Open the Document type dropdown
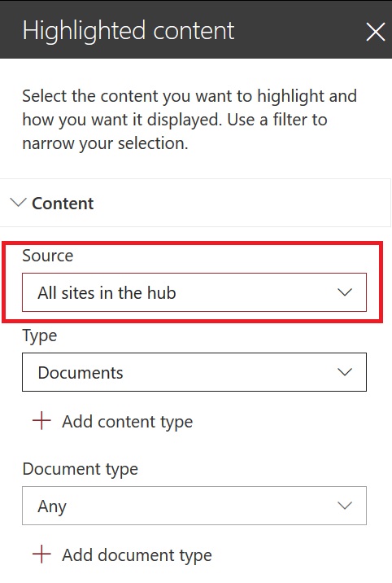Screen dimensions: 392x583 (x=194, y=506)
